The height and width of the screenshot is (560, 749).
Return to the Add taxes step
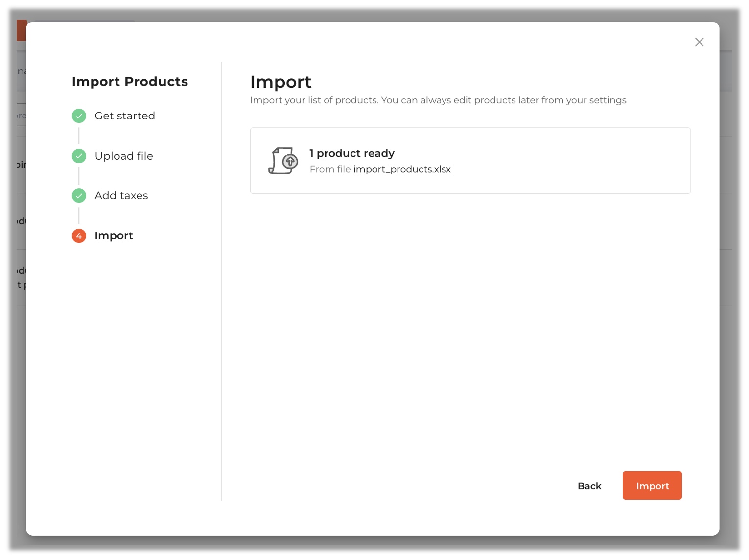121,196
